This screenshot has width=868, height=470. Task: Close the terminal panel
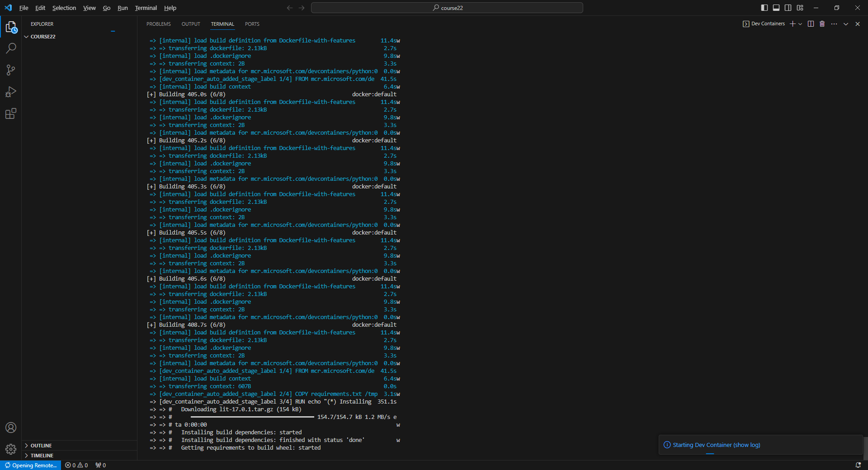[858, 24]
